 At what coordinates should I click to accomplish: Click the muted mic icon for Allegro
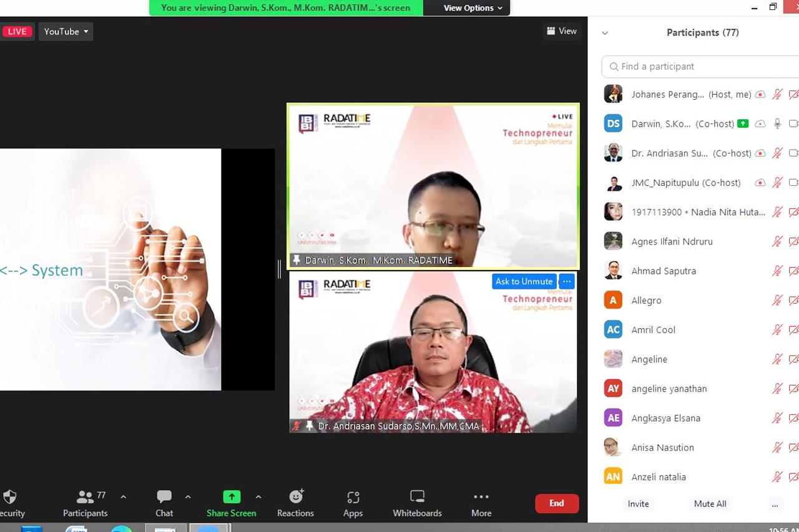point(777,300)
